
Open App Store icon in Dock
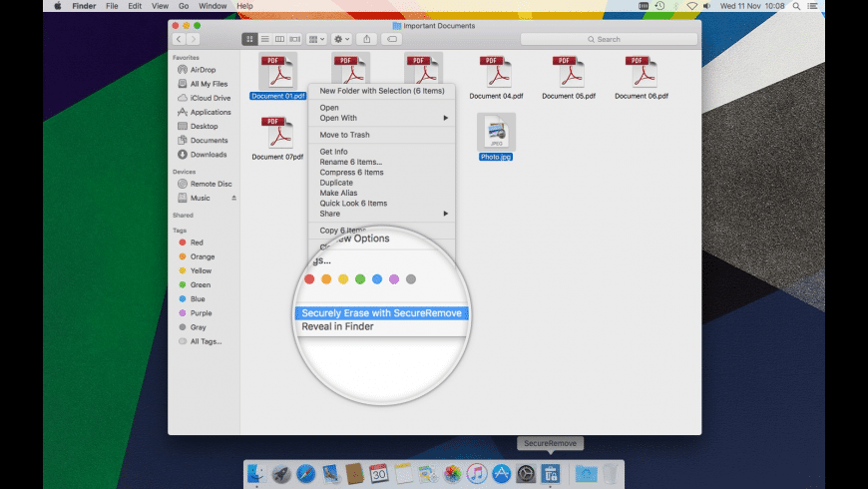[x=501, y=473]
